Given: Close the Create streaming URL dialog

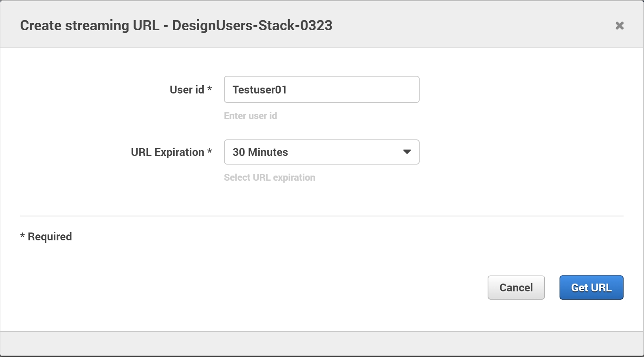Looking at the screenshot, I should point(620,26).
